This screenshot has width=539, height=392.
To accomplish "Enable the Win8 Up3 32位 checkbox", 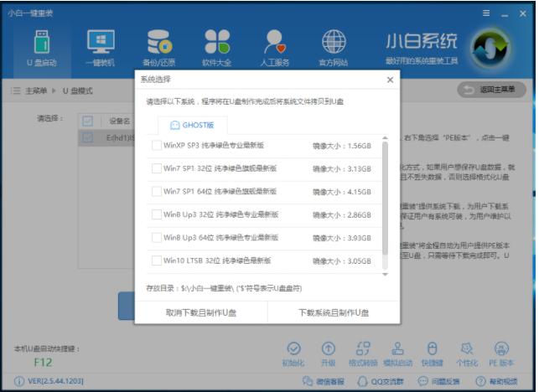I will coord(157,214).
